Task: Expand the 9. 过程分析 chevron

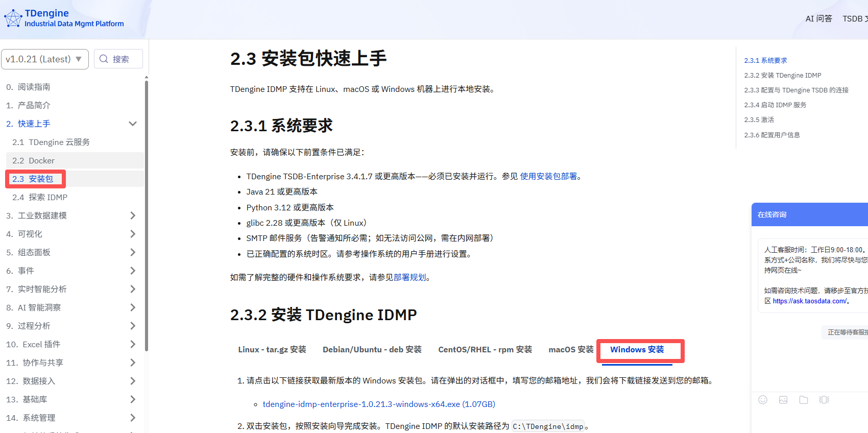Action: (x=133, y=326)
